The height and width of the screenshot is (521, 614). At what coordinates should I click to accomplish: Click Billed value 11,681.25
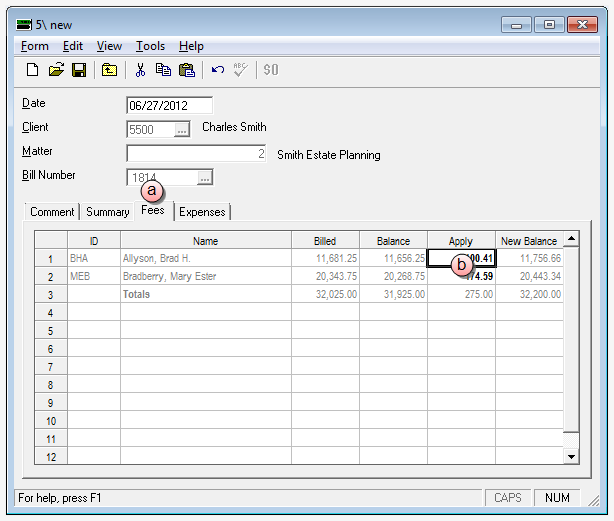click(325, 258)
